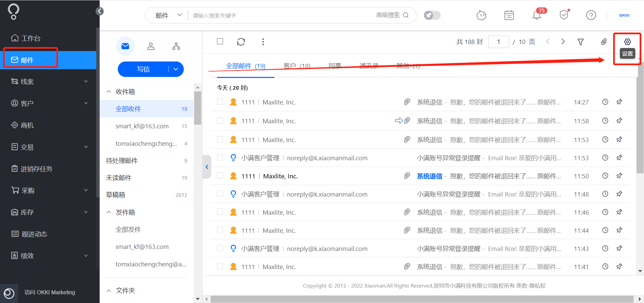
Task: Switch to mailbox envelope view
Action: click(x=125, y=46)
